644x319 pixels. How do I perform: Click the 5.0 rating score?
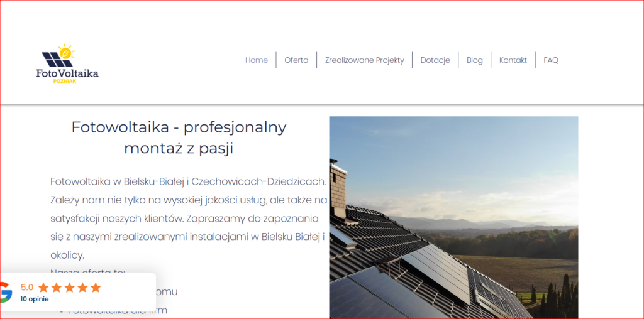tap(27, 288)
